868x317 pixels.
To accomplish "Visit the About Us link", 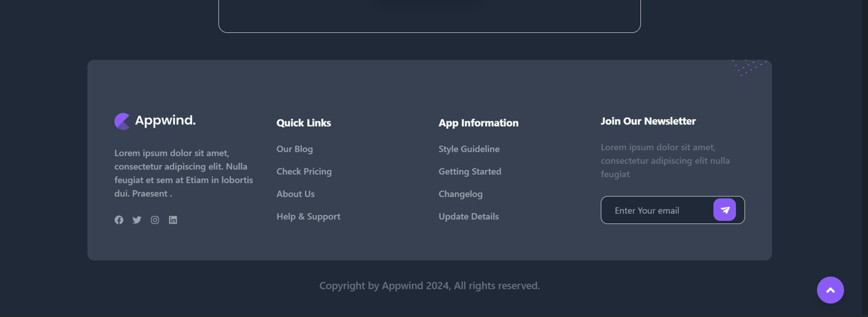I will (295, 194).
